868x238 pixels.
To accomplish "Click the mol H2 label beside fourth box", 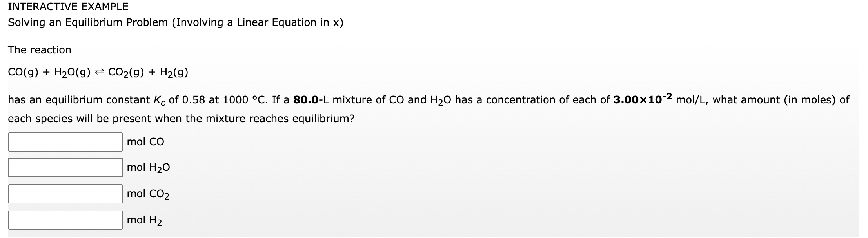I will coord(144,220).
